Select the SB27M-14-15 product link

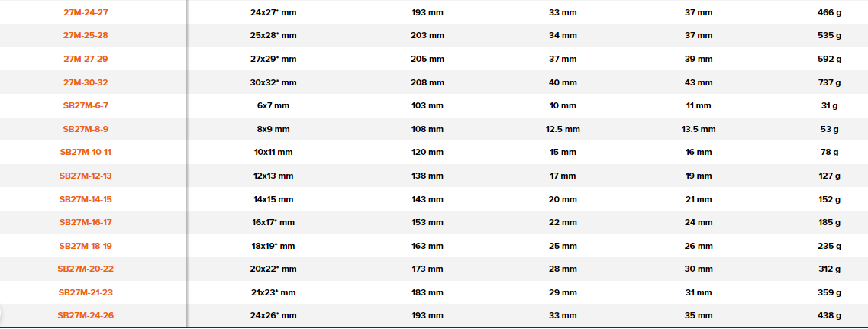86,199
